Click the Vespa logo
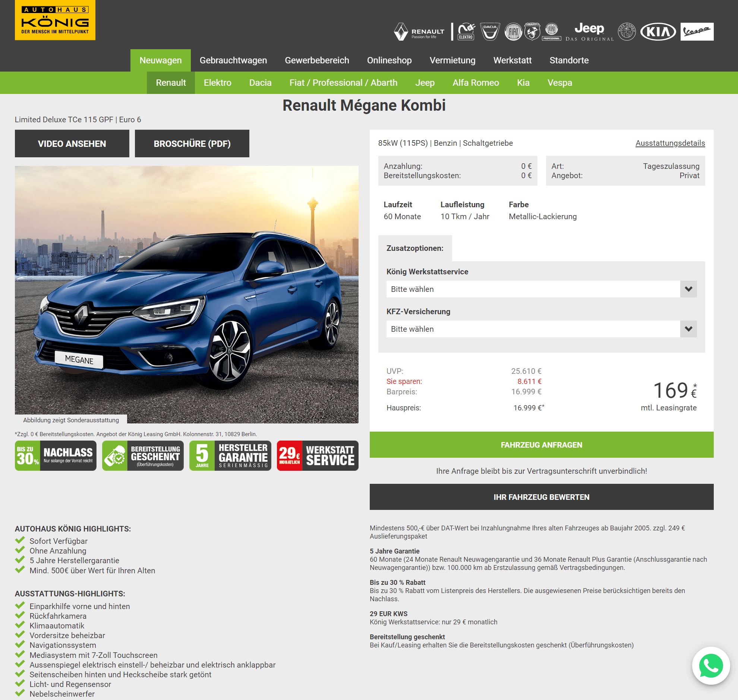The image size is (738, 700). 697,32
